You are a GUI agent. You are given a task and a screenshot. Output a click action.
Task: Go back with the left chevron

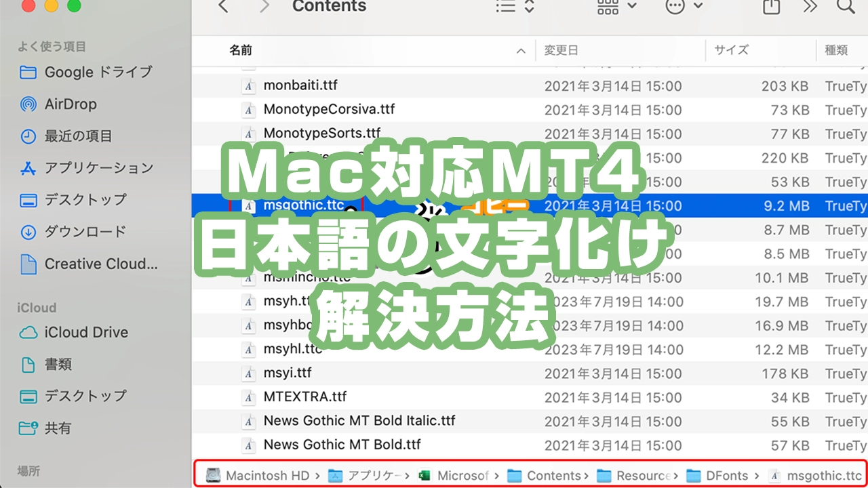point(223,7)
